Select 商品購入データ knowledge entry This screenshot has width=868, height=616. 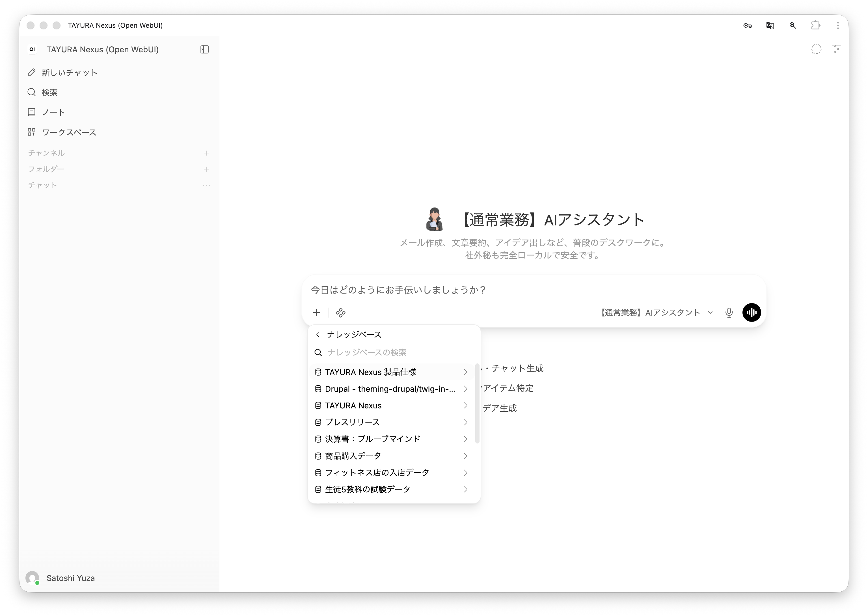coord(392,456)
